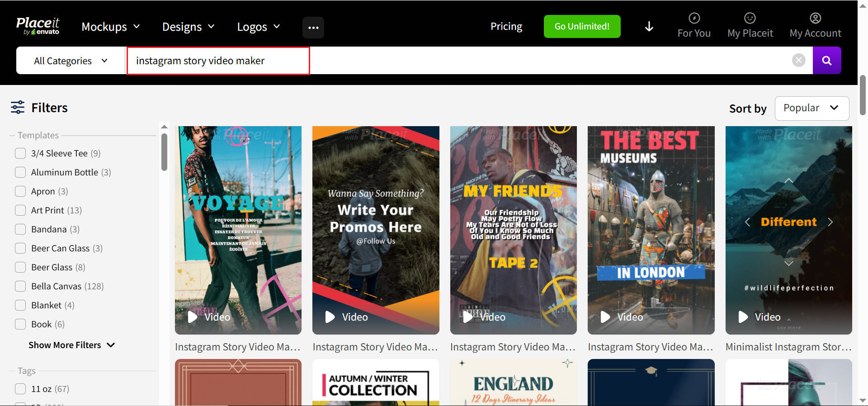Check the Aluminum Bottle filter

click(20, 172)
